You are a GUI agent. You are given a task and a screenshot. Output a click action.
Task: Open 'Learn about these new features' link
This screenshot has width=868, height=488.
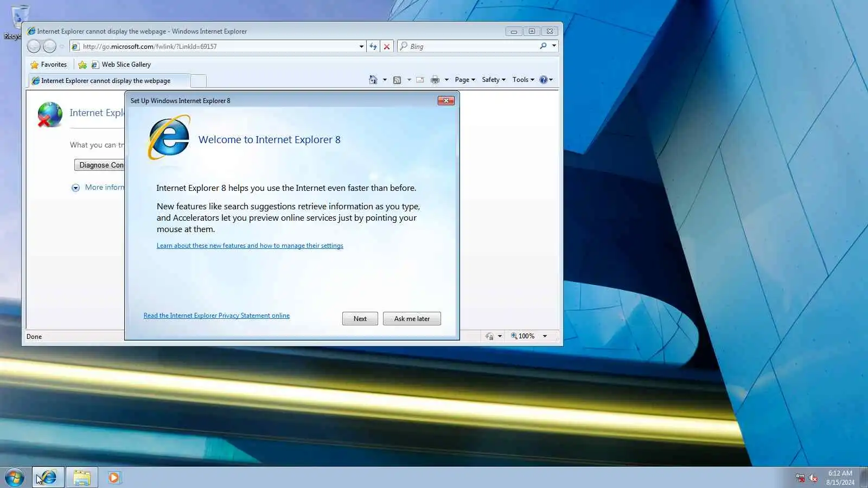[x=250, y=246]
